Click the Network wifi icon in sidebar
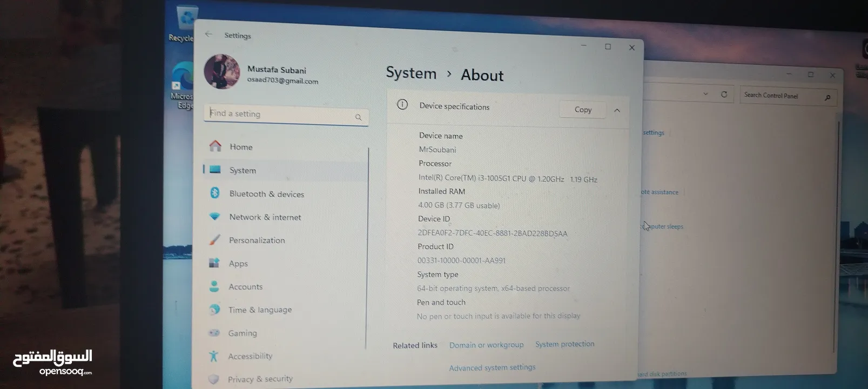 214,217
